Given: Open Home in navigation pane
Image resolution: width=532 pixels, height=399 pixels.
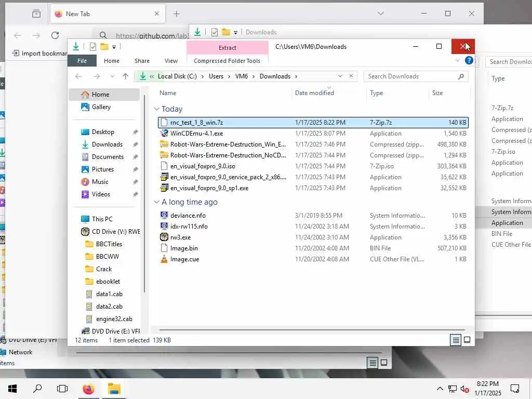Looking at the screenshot, I should click(x=104, y=95).
